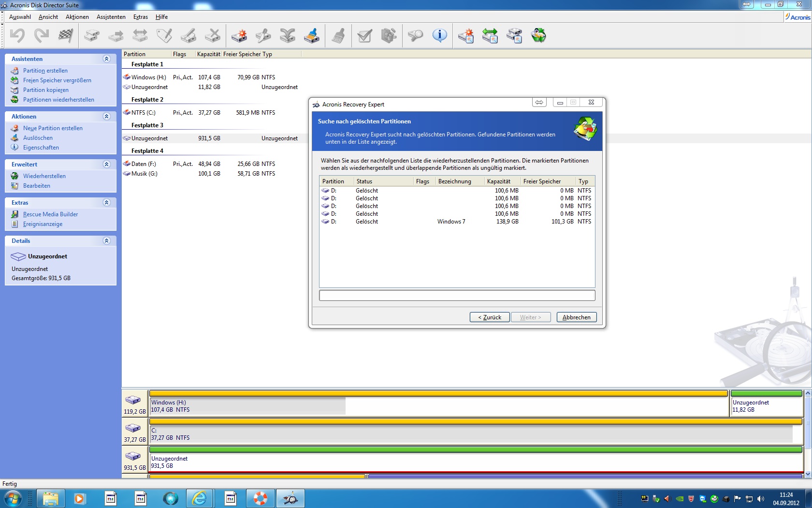Click the Bearbeiten link under Erweitert
812x508 pixels.
(37, 186)
